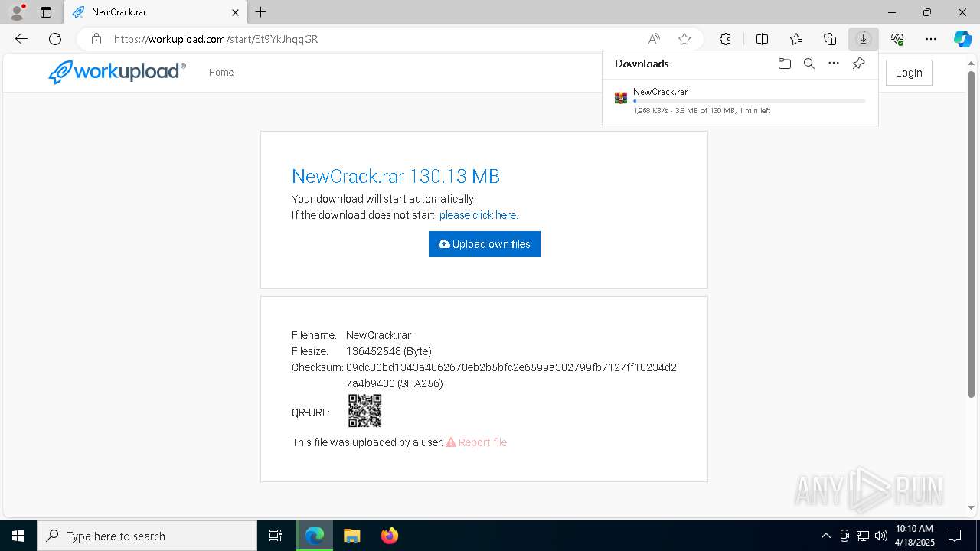Click the Downloads panel title
The width and height of the screenshot is (980, 551).
pyautogui.click(x=642, y=64)
